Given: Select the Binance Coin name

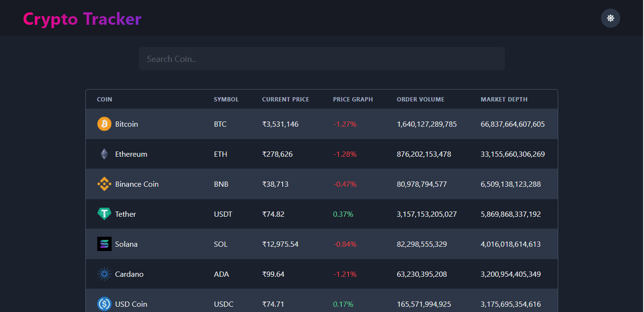Looking at the screenshot, I should click(x=137, y=184).
